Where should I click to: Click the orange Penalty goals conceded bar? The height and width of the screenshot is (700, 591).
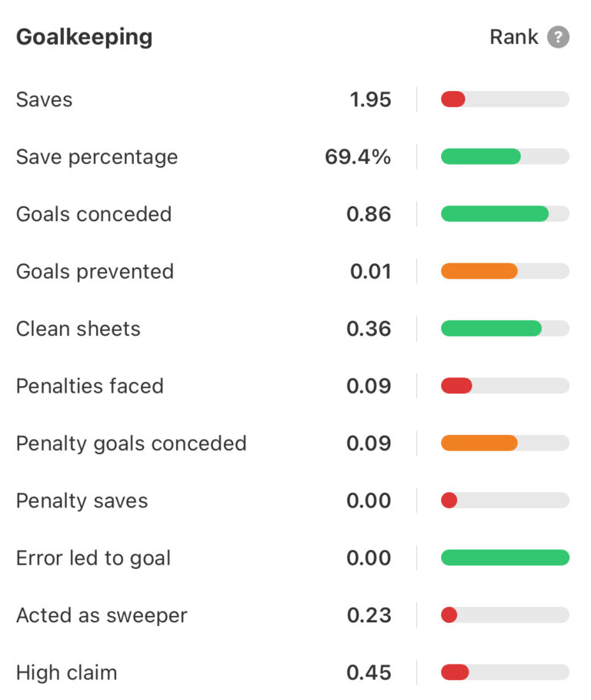(479, 444)
